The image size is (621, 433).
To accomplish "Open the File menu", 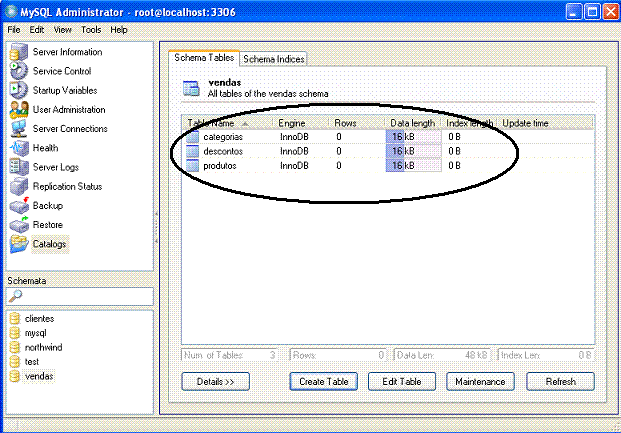I will [14, 30].
